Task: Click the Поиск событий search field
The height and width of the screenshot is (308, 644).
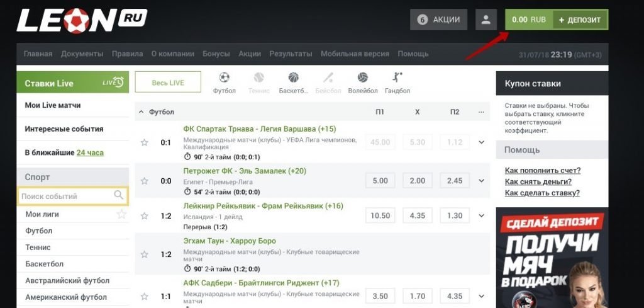Action: [x=65, y=197]
